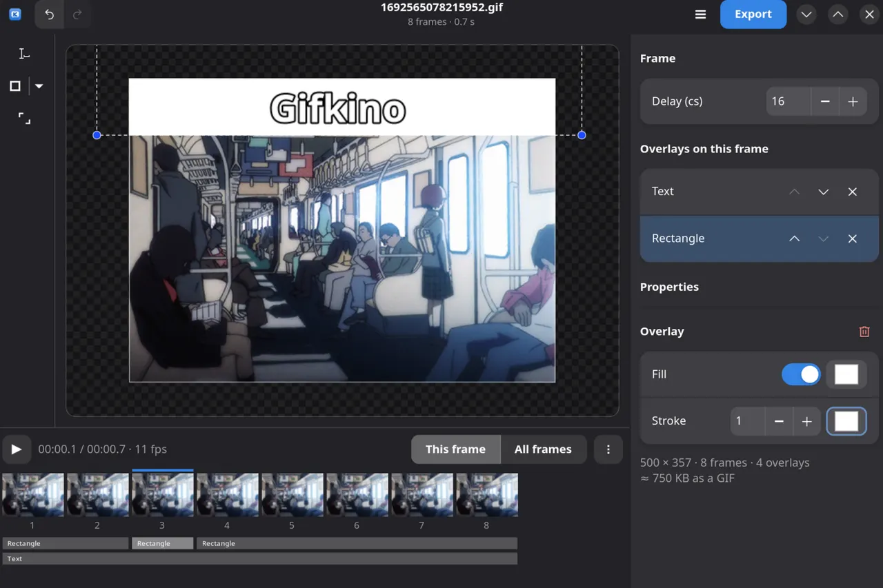883x588 pixels.
Task: Select frame 7 thumbnail
Action: pyautogui.click(x=421, y=494)
